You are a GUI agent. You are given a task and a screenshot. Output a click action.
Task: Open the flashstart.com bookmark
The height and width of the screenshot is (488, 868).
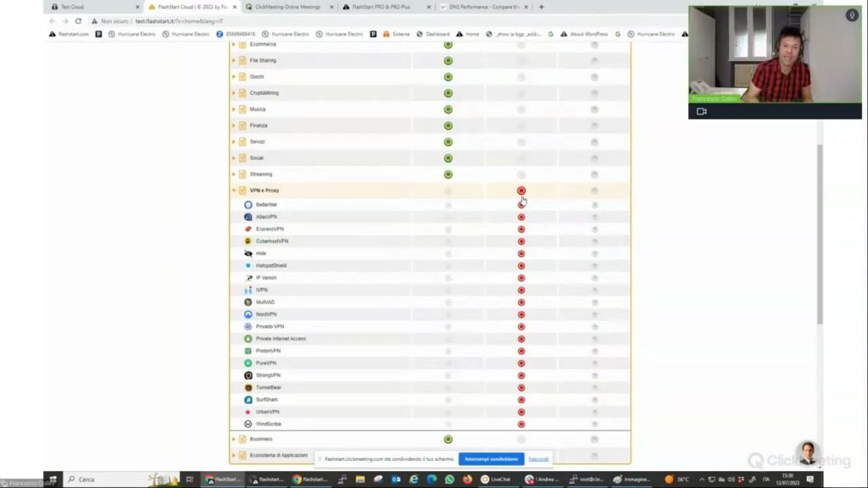(70, 34)
